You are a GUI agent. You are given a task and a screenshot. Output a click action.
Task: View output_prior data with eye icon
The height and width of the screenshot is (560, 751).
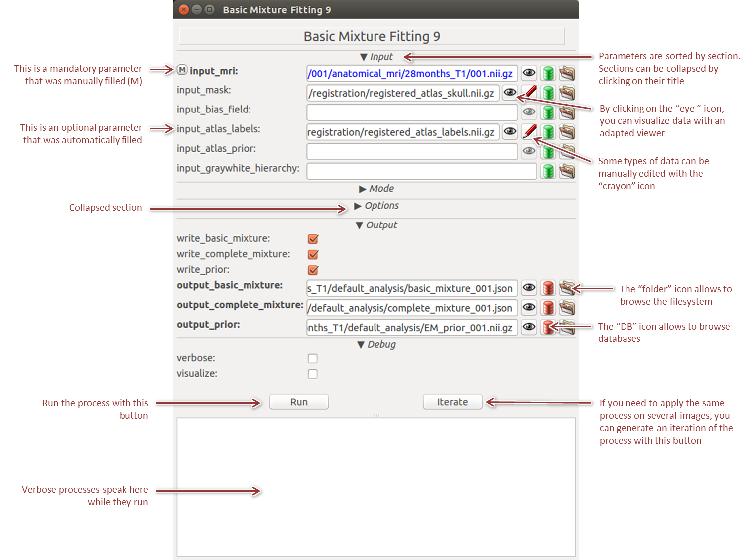tap(529, 327)
